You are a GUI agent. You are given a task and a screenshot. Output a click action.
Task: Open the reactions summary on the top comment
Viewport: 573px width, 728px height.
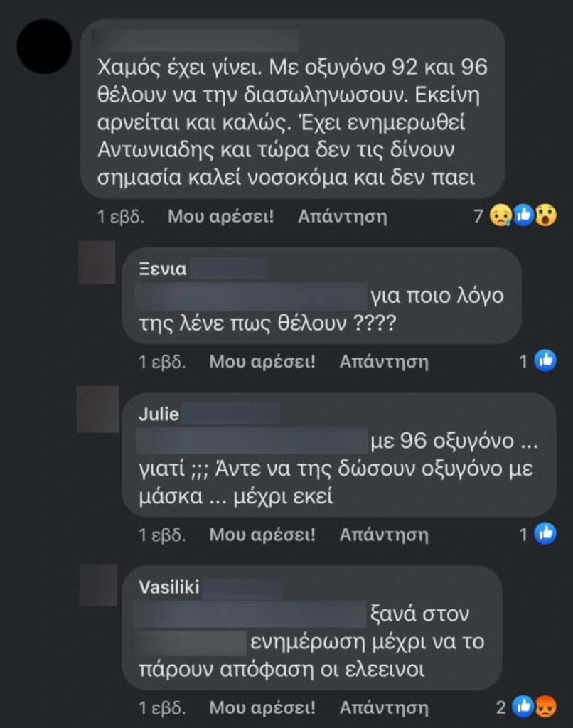click(515, 216)
